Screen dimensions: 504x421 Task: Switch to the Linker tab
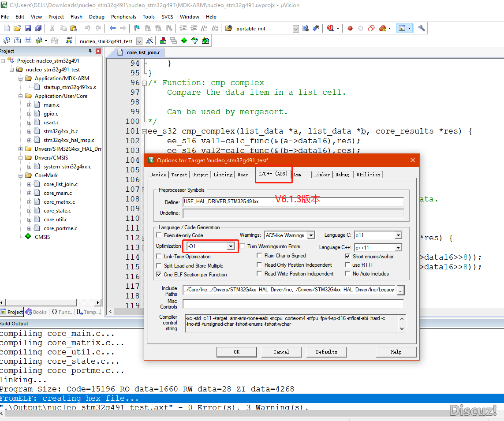pos(322,175)
